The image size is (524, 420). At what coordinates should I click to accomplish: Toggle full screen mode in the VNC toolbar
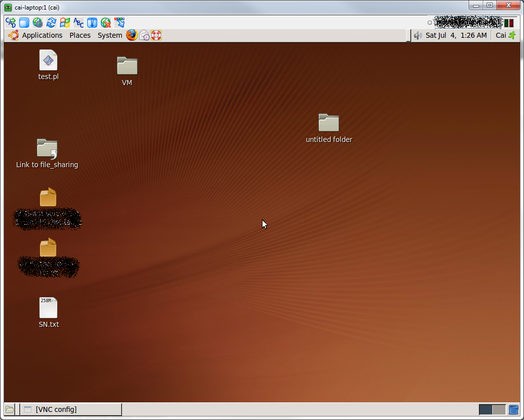(x=24, y=23)
